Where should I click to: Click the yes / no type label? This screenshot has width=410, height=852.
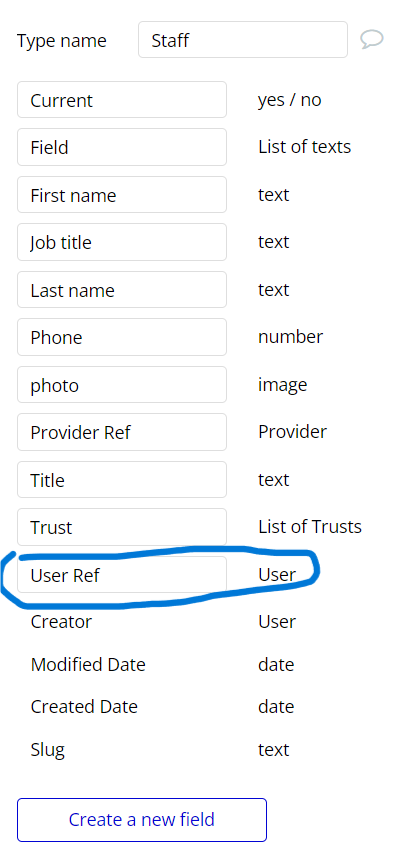tap(290, 100)
